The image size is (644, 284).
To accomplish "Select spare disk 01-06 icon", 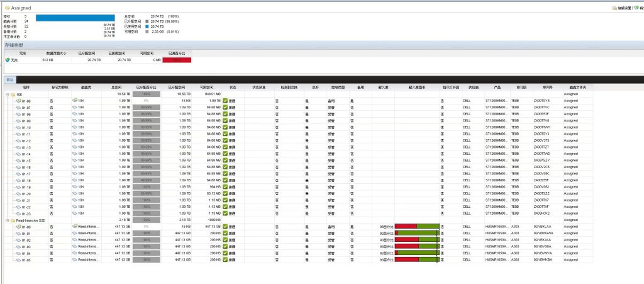I will 18,101.
